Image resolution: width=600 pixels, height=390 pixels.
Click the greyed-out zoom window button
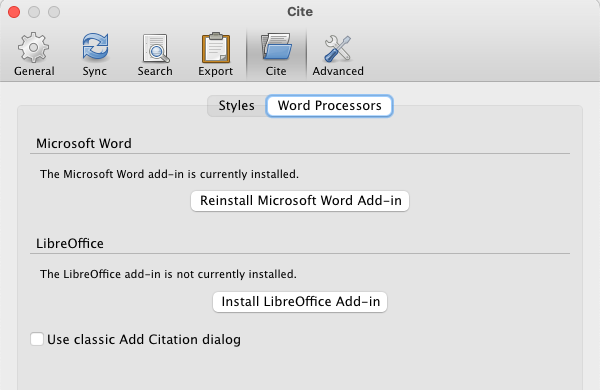coord(54,12)
